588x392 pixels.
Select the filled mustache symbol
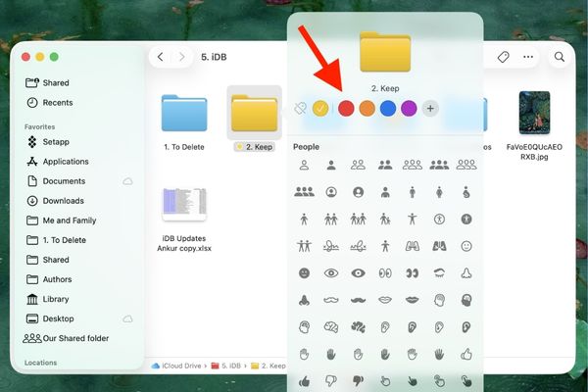point(358,300)
